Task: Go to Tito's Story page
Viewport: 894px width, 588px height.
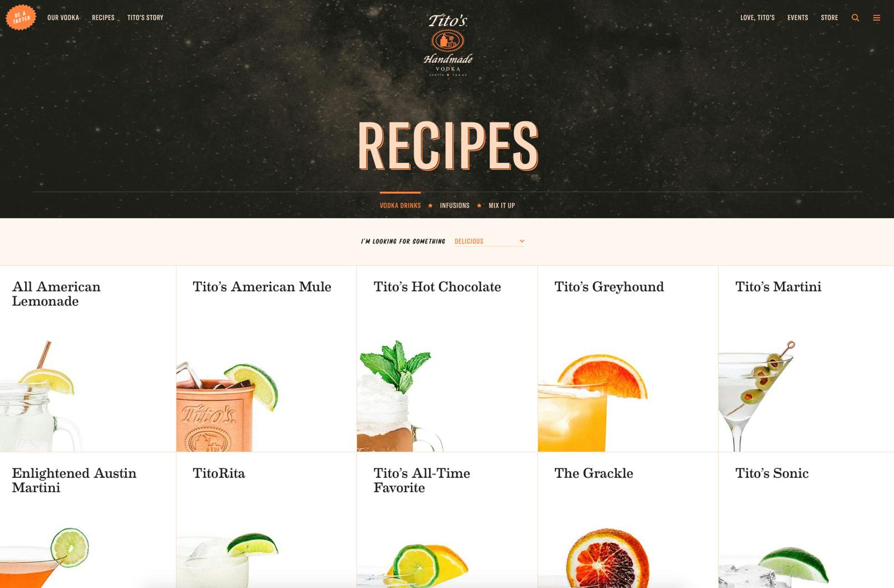Action: coord(145,18)
